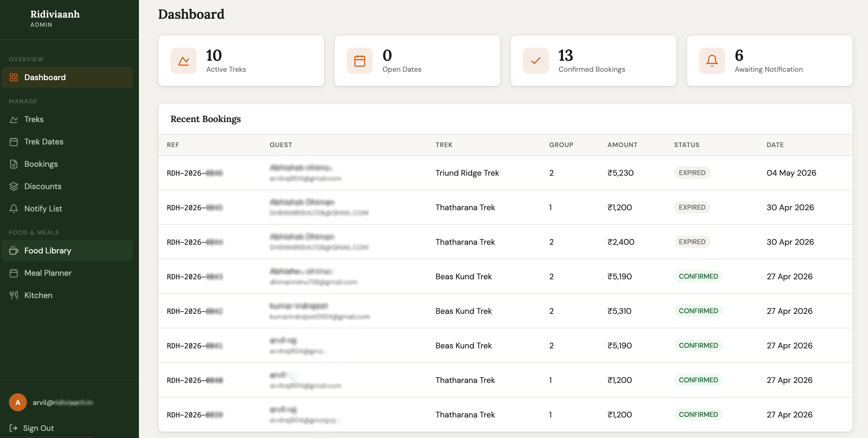Click the TREK column header

pos(444,145)
